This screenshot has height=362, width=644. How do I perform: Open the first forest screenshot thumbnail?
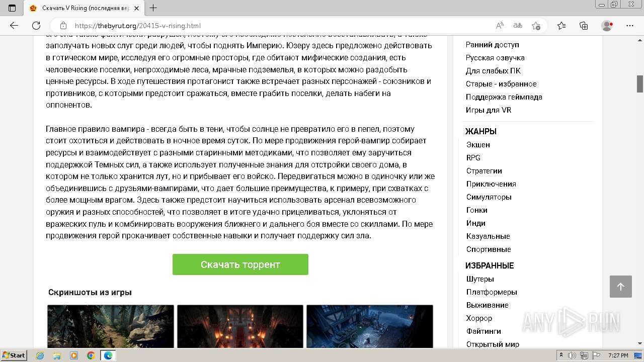111,326
